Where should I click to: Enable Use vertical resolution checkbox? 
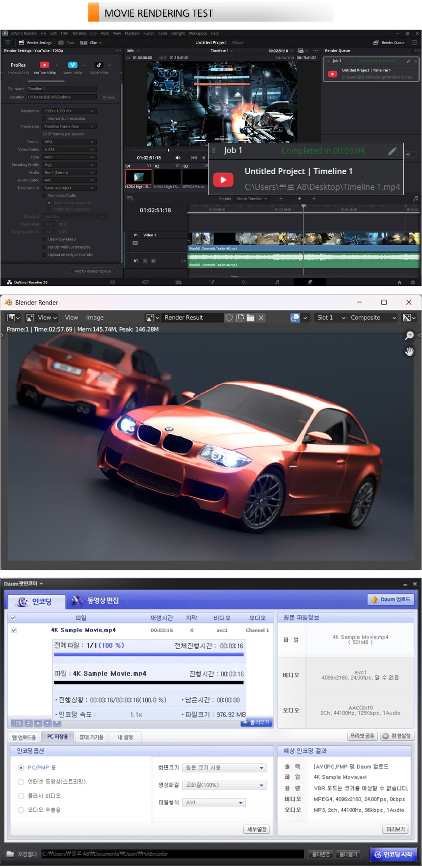point(44,119)
